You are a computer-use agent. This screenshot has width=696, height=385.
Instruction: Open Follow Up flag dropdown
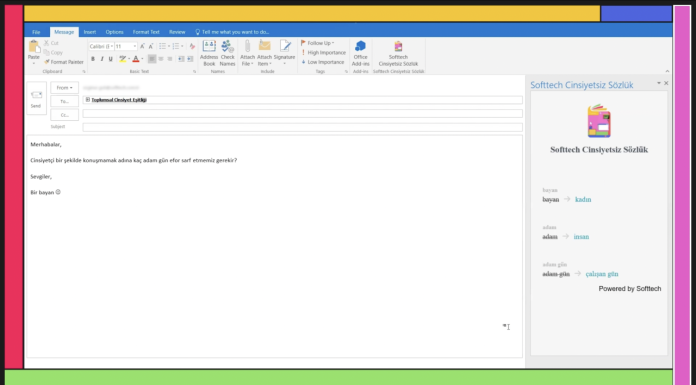click(x=317, y=43)
